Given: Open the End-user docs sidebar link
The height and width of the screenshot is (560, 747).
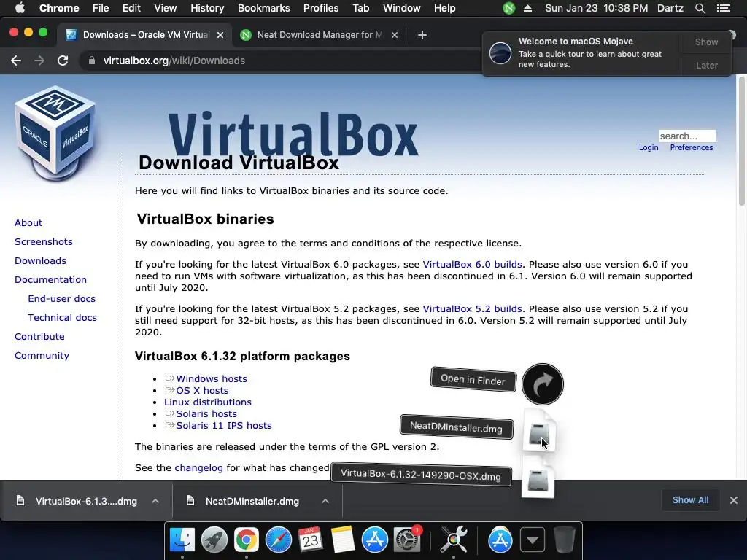Looking at the screenshot, I should coord(61,298).
